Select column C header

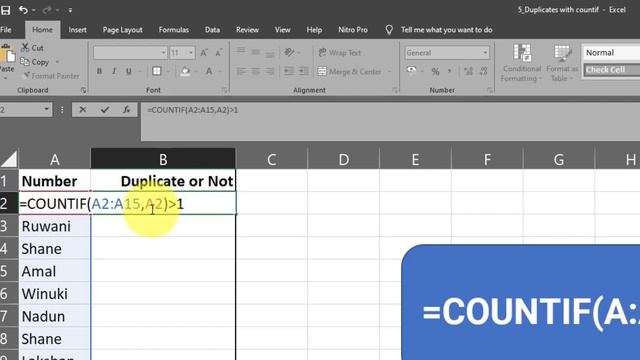click(x=271, y=159)
